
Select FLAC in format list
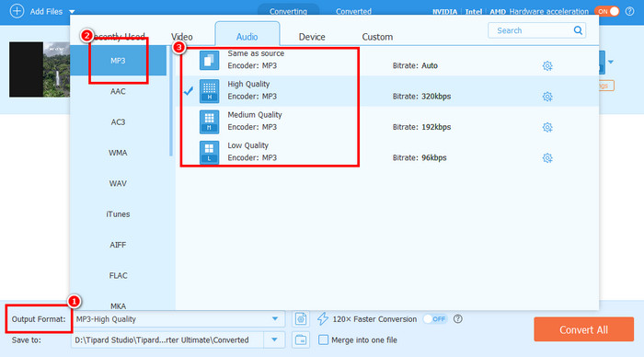tap(118, 275)
